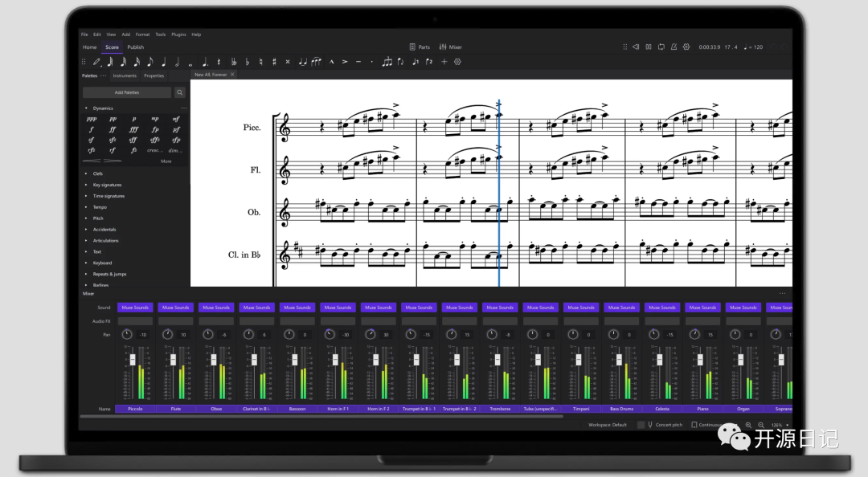868x477 pixels.
Task: Select quarter note duration
Action: [x=164, y=62]
